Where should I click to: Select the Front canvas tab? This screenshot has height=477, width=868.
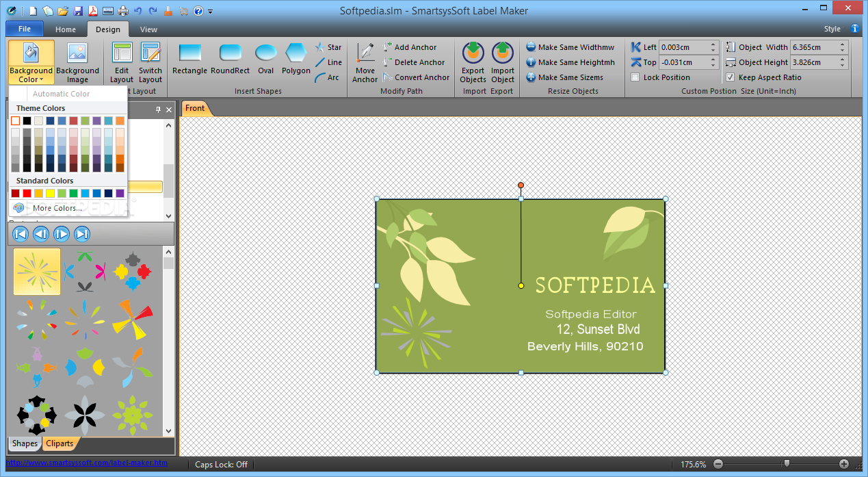pos(195,108)
